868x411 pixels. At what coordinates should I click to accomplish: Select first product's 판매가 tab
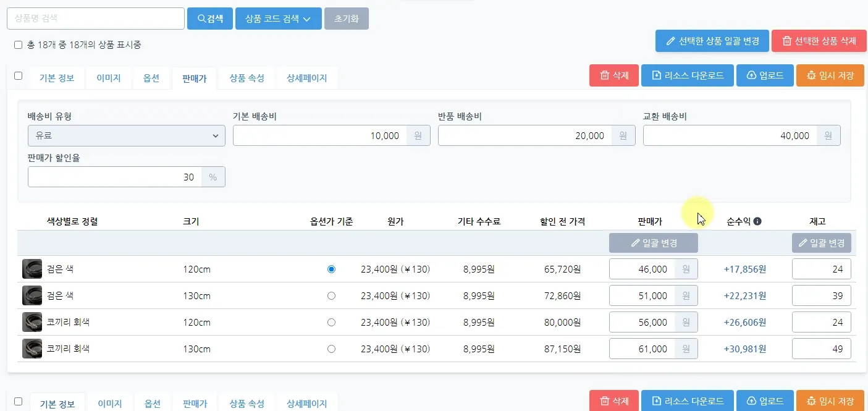pos(194,78)
